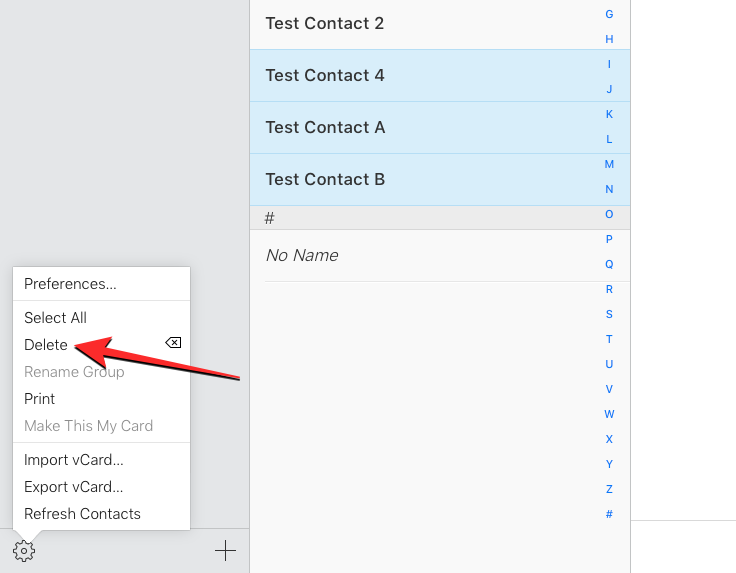Jump to letter T in index
Viewport: 736px width, 573px height.
(x=609, y=339)
